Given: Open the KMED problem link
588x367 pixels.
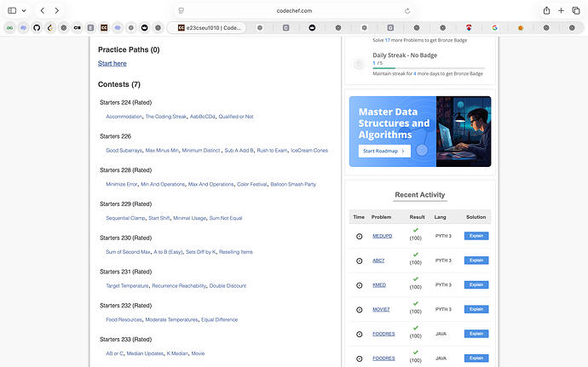Looking at the screenshot, I should [x=379, y=285].
